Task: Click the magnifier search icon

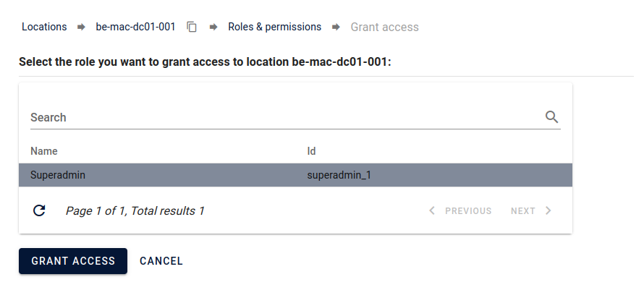Action: click(x=551, y=117)
